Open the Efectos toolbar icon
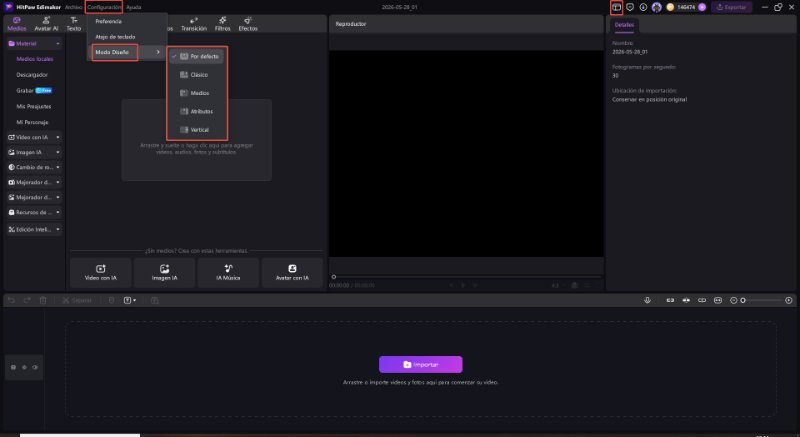Image resolution: width=800 pixels, height=437 pixels. [248, 24]
